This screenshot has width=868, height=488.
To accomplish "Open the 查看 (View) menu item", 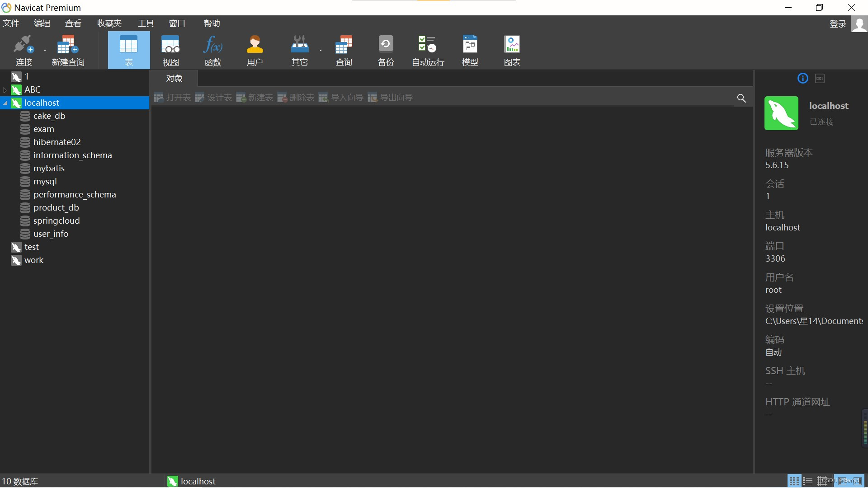I will (x=73, y=23).
